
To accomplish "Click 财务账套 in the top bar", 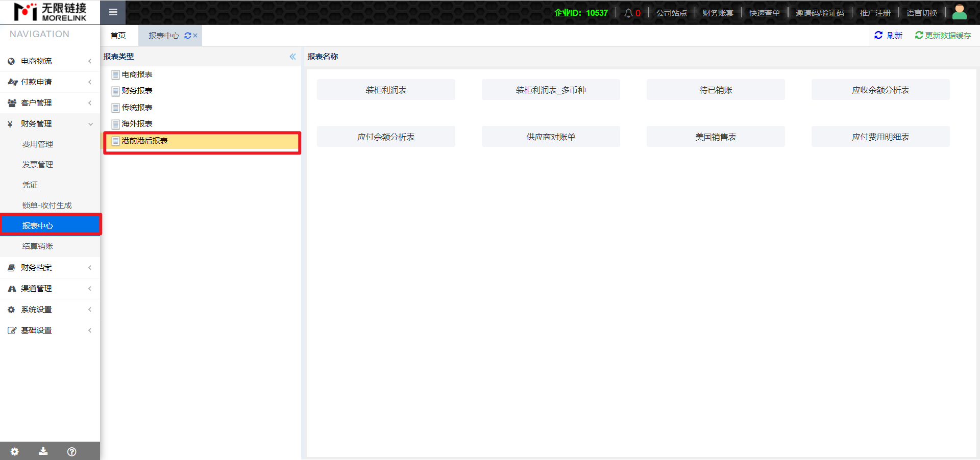I will pos(718,13).
